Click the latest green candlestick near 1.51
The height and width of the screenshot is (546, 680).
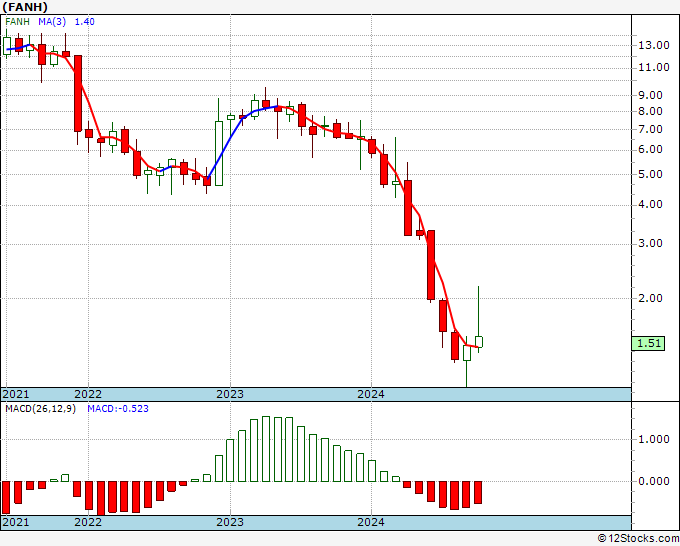coord(479,342)
